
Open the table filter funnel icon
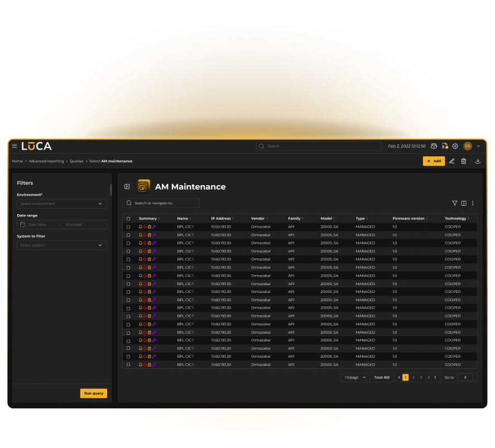454,204
